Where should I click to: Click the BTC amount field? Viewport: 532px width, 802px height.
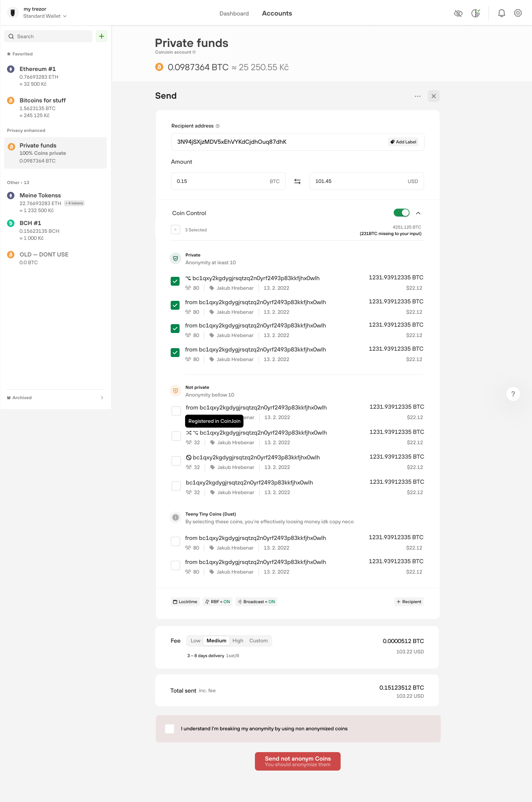pyautogui.click(x=228, y=181)
